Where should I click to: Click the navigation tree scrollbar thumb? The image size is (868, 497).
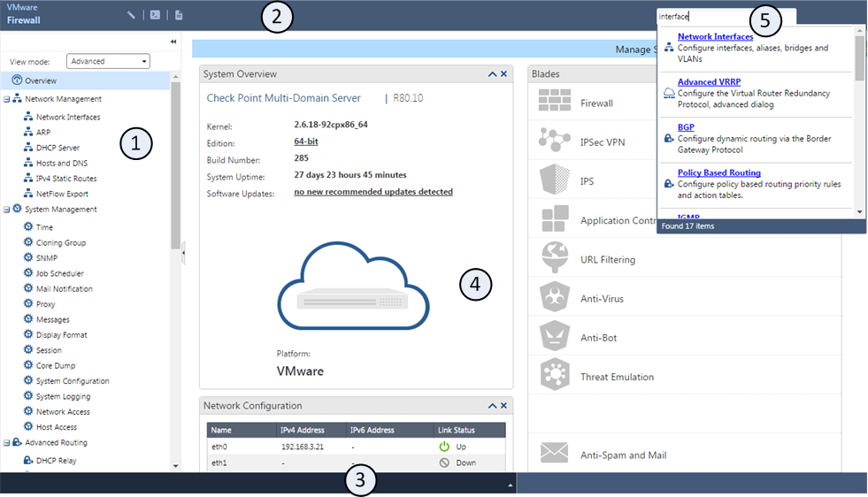[175, 166]
